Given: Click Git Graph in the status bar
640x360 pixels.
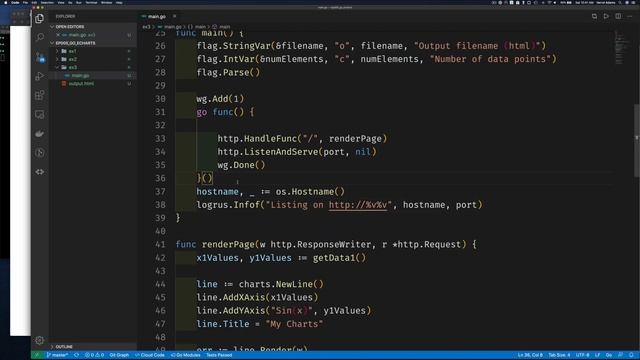Looking at the screenshot, I should coord(119,355).
